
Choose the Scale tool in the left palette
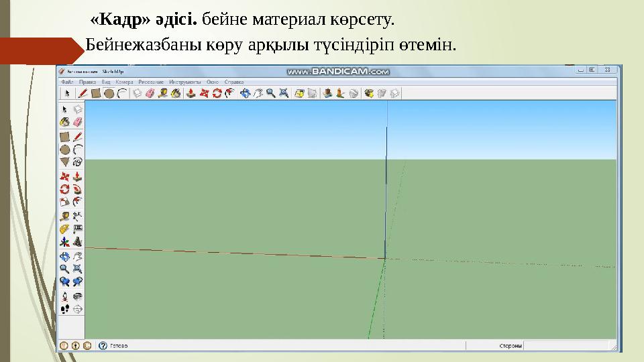[64, 202]
